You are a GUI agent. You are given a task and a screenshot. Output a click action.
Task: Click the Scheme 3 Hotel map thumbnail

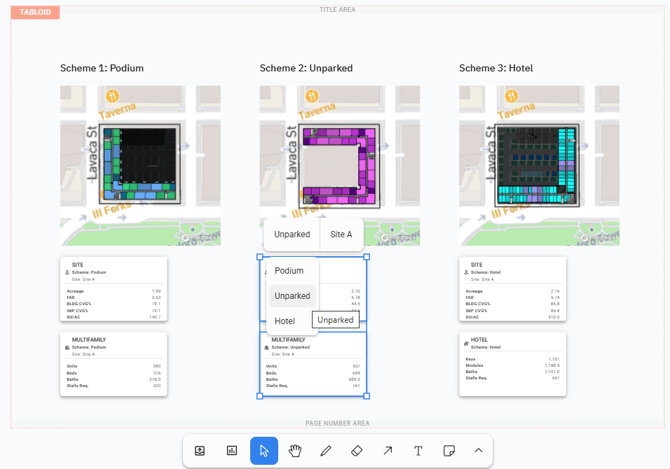coord(539,165)
